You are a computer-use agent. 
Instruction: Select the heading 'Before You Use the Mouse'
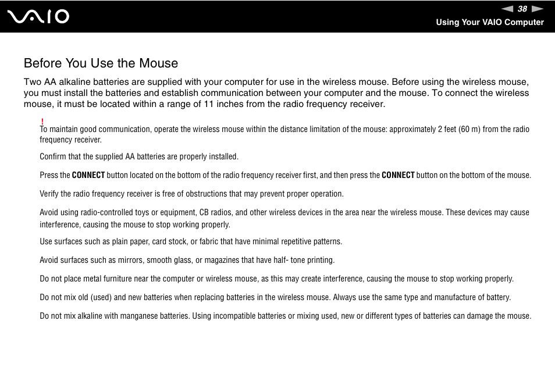(x=101, y=63)
